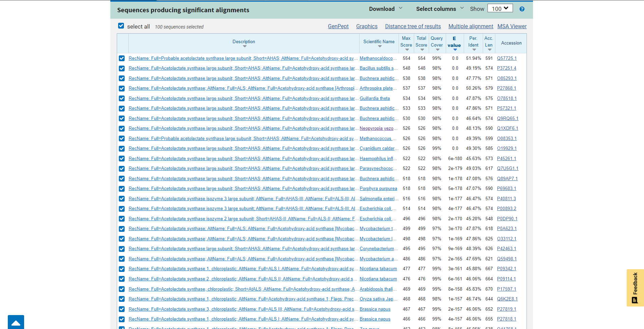Image resolution: width=644 pixels, height=329 pixels.
Task: Open the Graphics link
Action: [367, 26]
